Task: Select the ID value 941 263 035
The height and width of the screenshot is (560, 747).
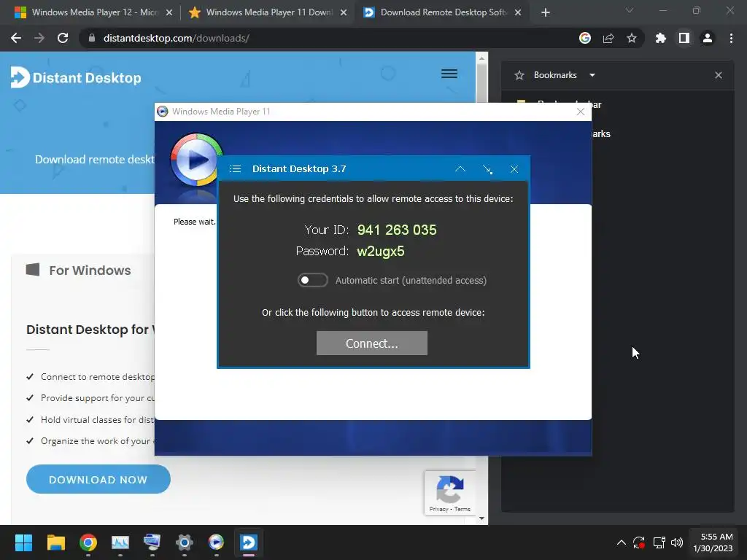Action: coord(397,230)
